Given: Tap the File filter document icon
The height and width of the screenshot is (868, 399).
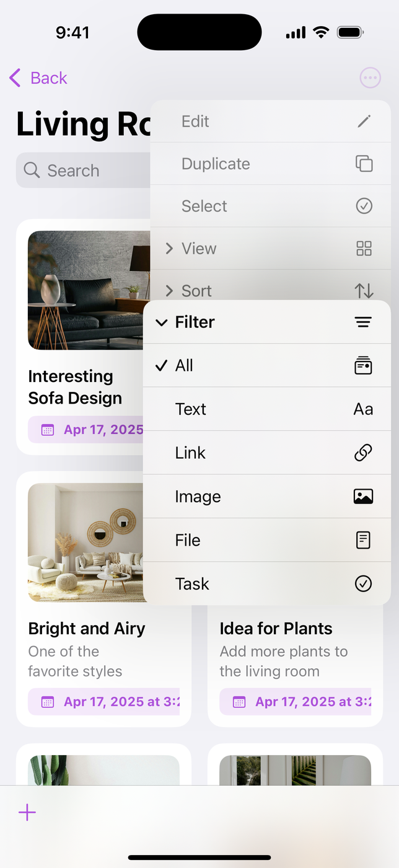Looking at the screenshot, I should [363, 540].
